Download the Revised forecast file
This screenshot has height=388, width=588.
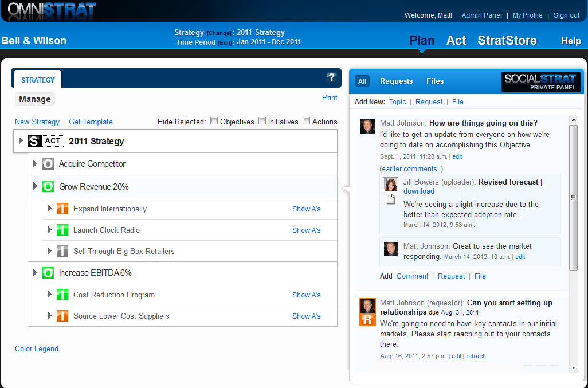[x=418, y=191]
